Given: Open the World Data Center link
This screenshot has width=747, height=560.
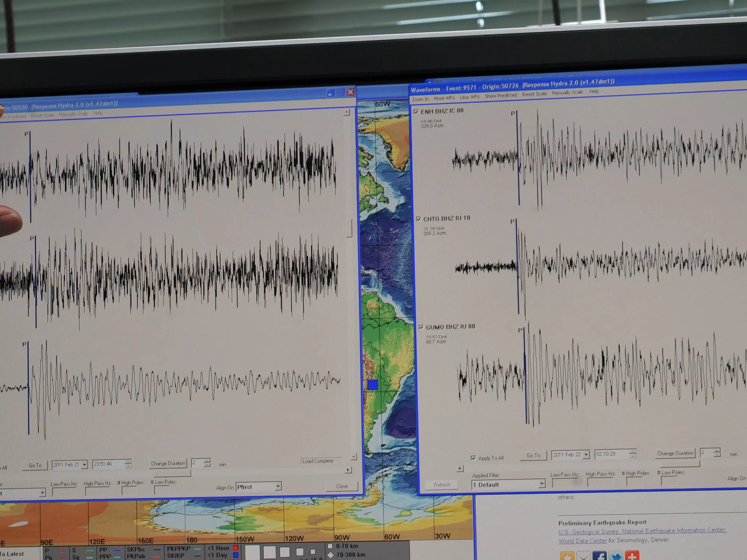Looking at the screenshot, I should click(x=582, y=541).
